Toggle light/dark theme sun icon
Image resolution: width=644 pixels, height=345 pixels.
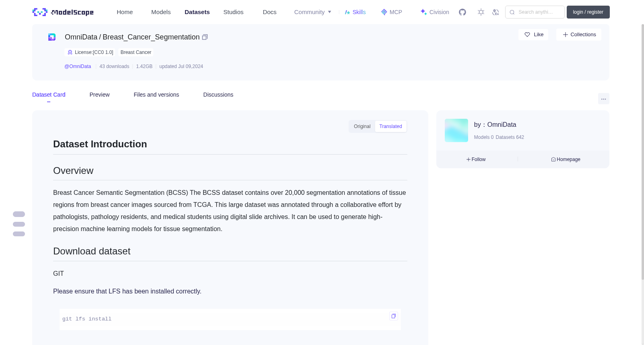tap(481, 12)
